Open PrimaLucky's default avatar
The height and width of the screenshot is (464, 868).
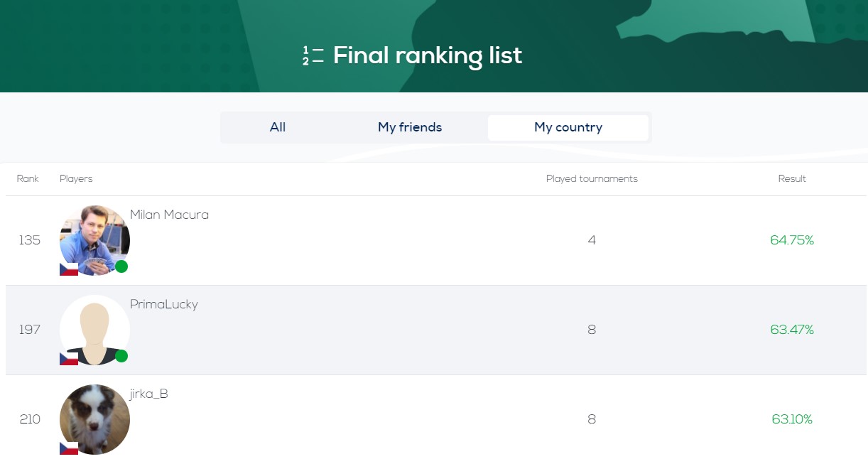click(x=94, y=330)
